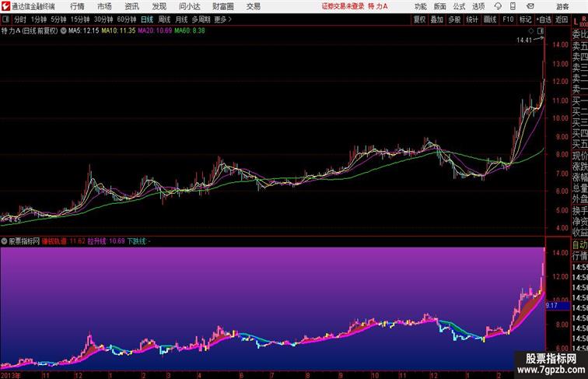The image size is (588, 379).
Task: Click the 复权 toolbar button
Action: coord(419,19)
